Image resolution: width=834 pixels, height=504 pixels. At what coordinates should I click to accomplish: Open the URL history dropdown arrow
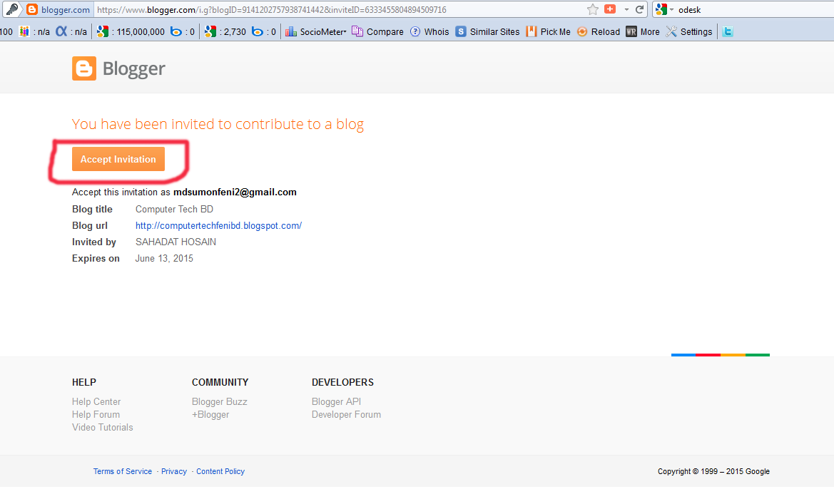tap(626, 9)
